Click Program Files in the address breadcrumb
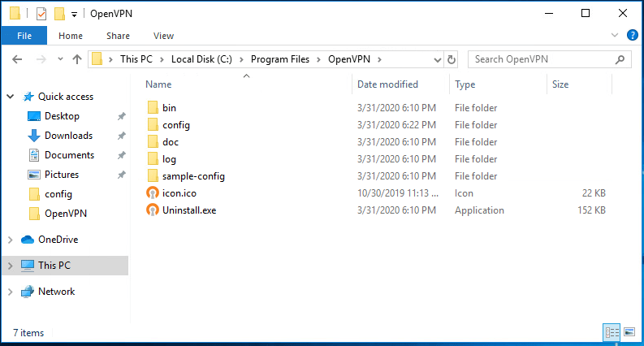 (279, 59)
